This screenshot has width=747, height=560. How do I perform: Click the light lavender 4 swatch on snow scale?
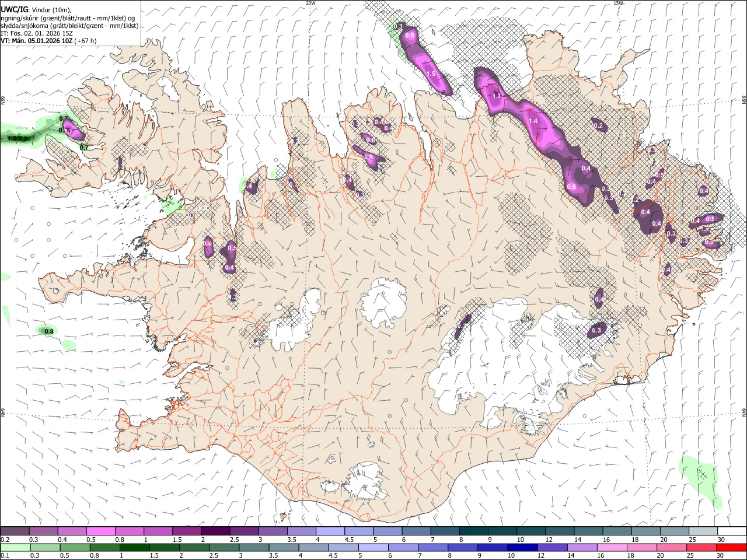point(330,531)
